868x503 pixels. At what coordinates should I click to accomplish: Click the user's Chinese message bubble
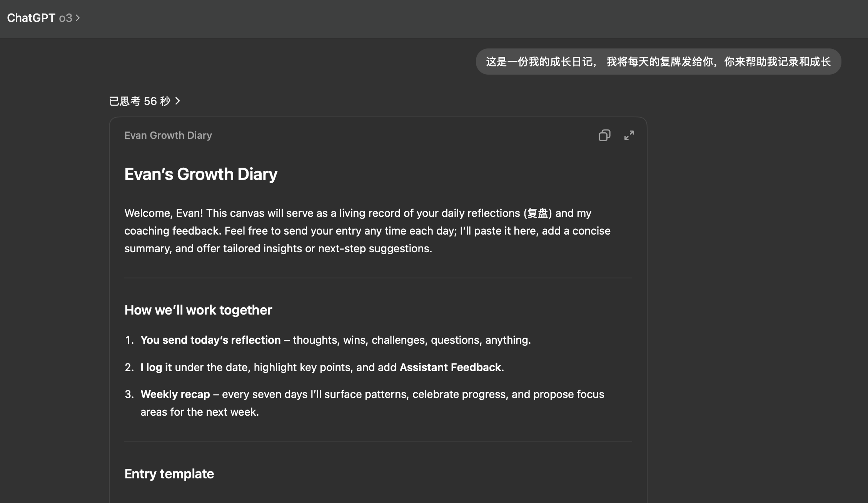pyautogui.click(x=658, y=62)
